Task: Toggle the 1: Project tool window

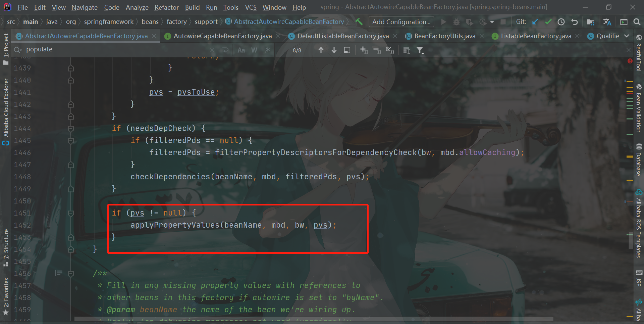Action: (6, 49)
